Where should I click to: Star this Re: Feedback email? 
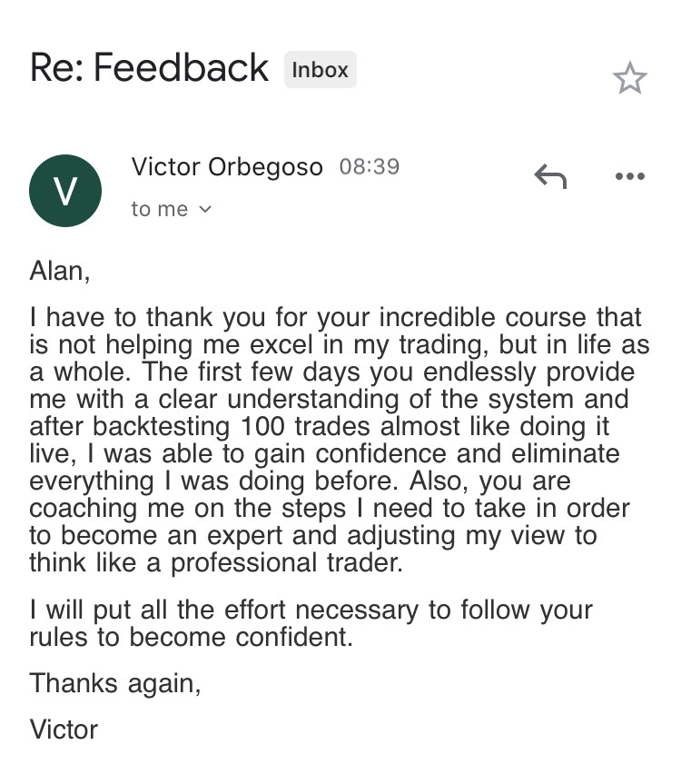click(x=629, y=79)
